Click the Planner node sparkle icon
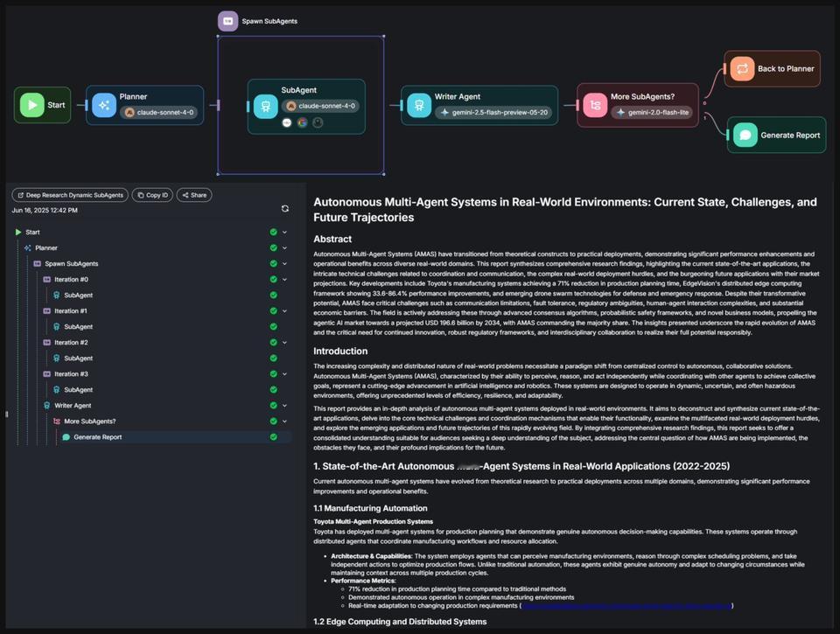Viewport: 840px width, 634px height. 104,105
